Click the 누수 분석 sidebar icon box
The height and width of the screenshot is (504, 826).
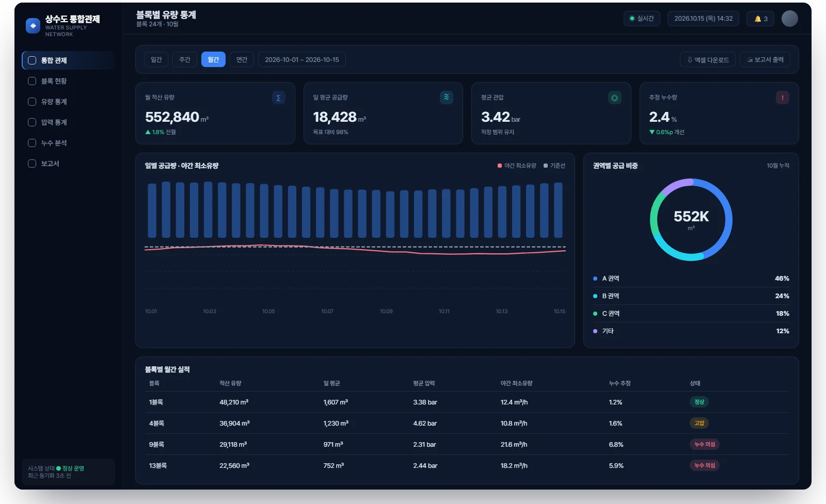click(x=32, y=143)
